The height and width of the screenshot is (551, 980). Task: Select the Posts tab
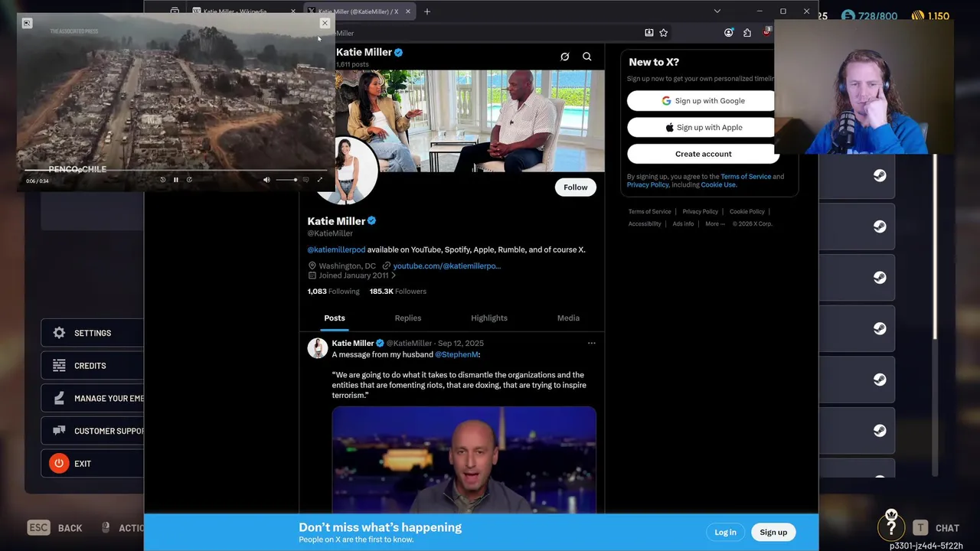coord(335,318)
